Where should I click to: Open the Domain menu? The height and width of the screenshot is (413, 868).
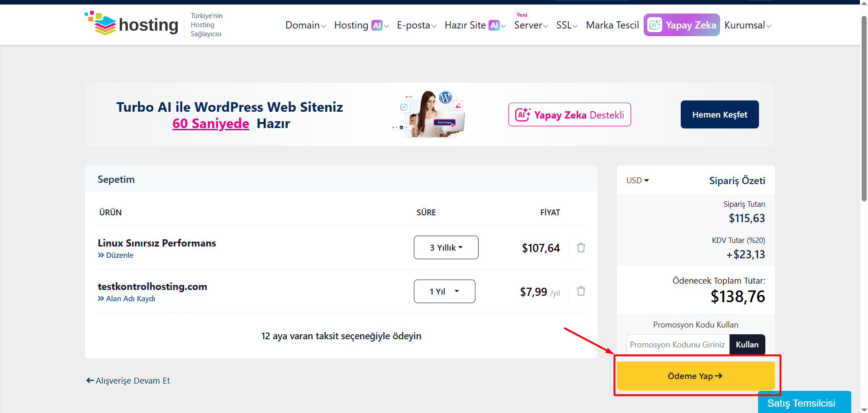click(x=305, y=25)
